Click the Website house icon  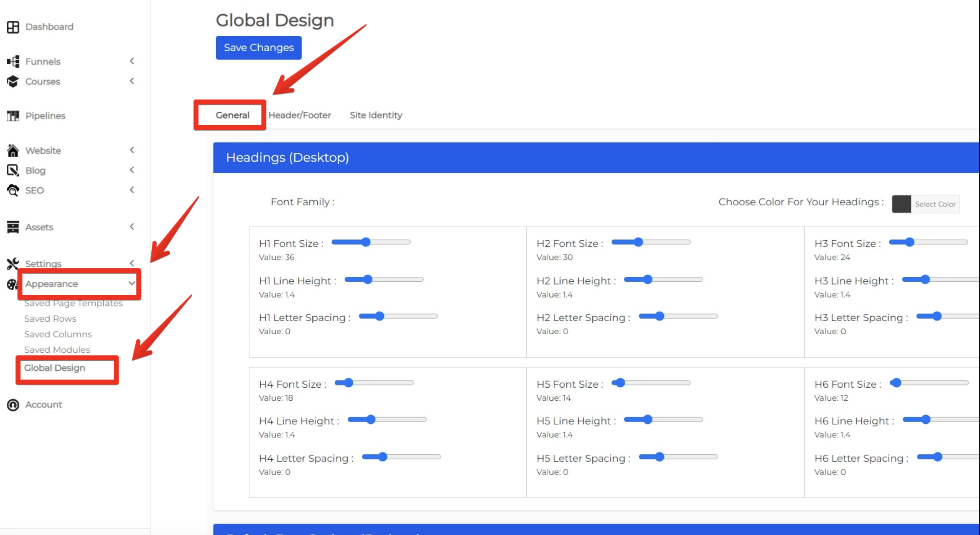point(13,150)
